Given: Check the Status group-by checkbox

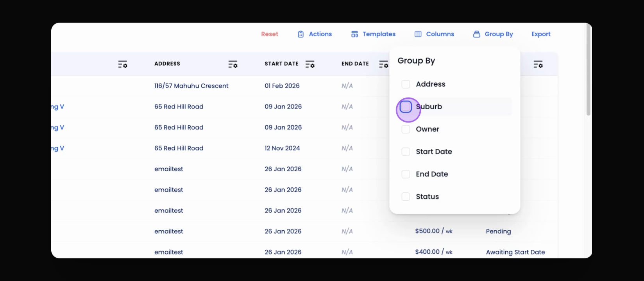Looking at the screenshot, I should (406, 197).
